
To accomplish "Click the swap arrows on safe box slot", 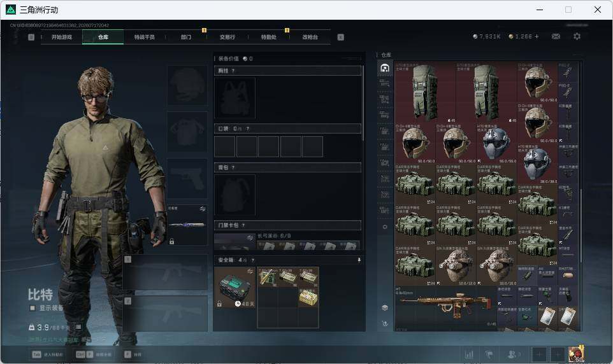I will click(250, 272).
